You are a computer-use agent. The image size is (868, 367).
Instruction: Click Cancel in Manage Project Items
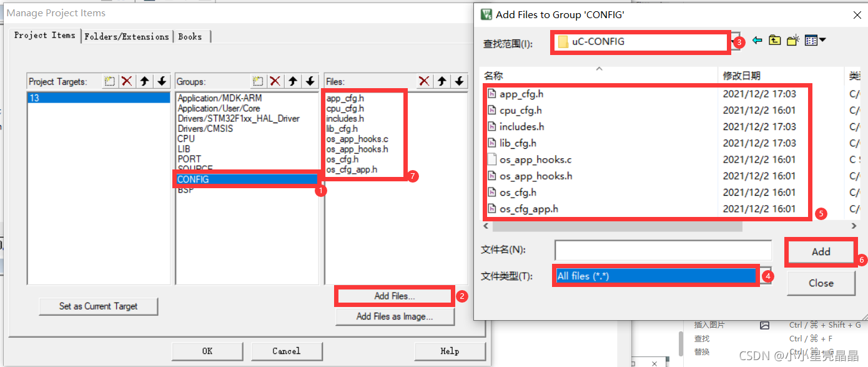(286, 351)
